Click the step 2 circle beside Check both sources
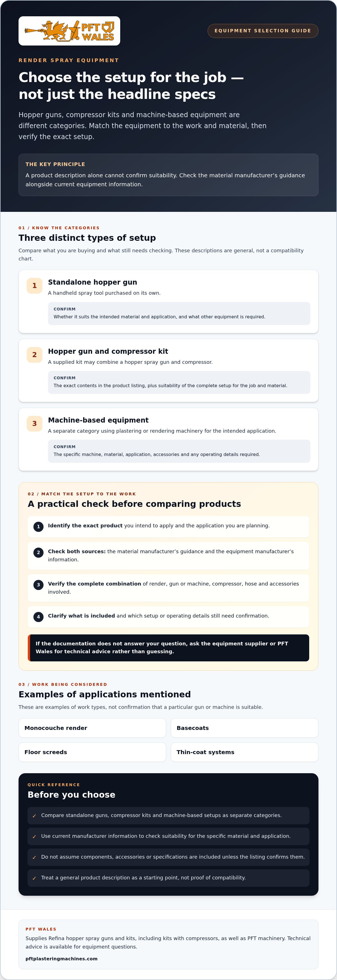 (38, 552)
